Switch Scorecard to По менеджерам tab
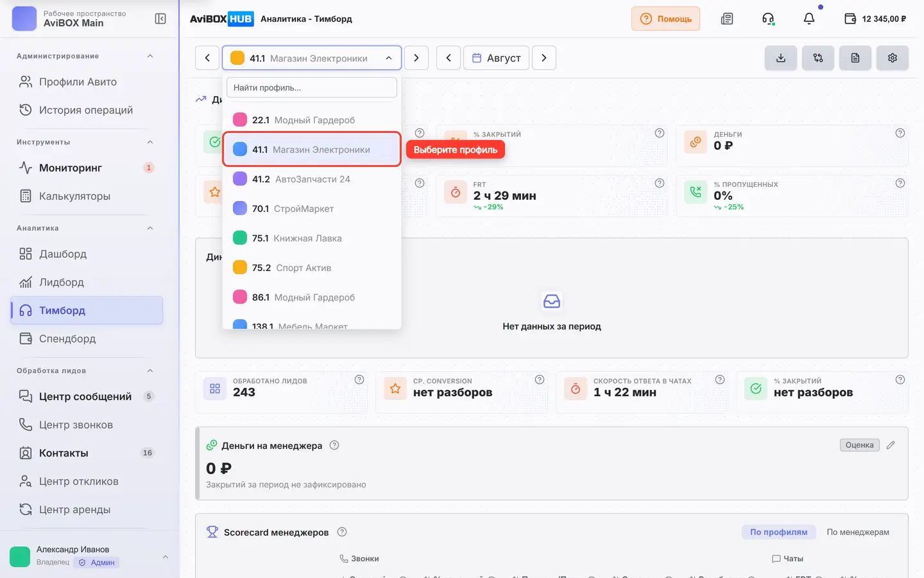 tap(858, 532)
